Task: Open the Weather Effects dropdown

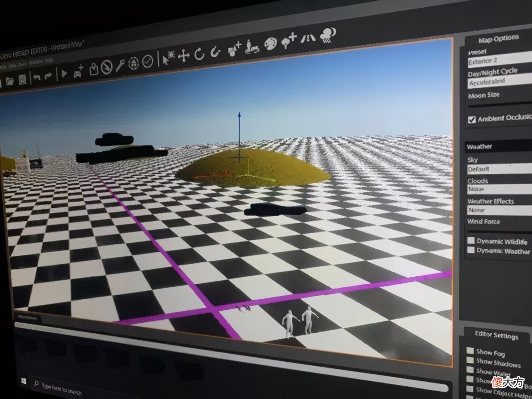Action: (x=500, y=210)
